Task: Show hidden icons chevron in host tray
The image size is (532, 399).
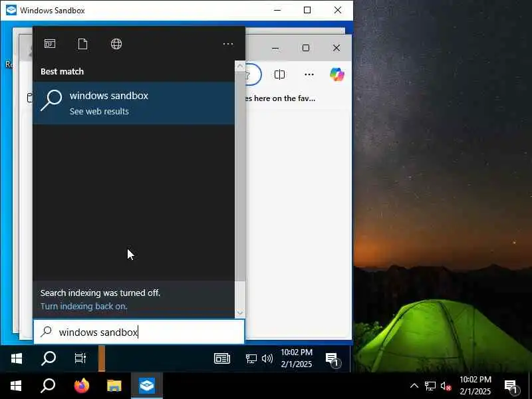Action: pyautogui.click(x=414, y=386)
